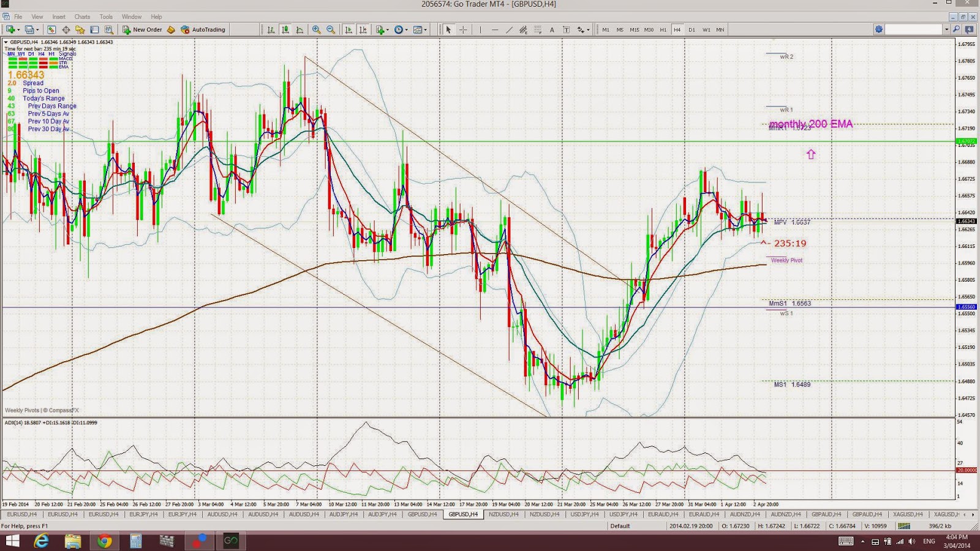Open the blue gear icon beside search

pos(879,29)
